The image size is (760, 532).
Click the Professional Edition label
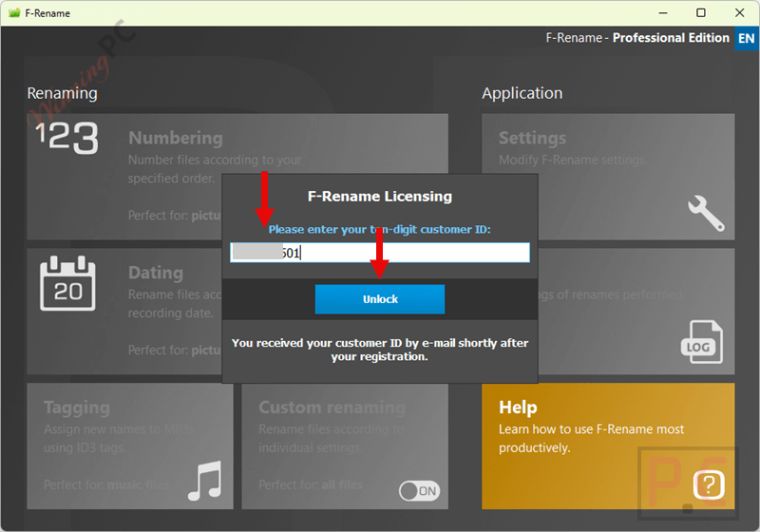pyautogui.click(x=671, y=38)
